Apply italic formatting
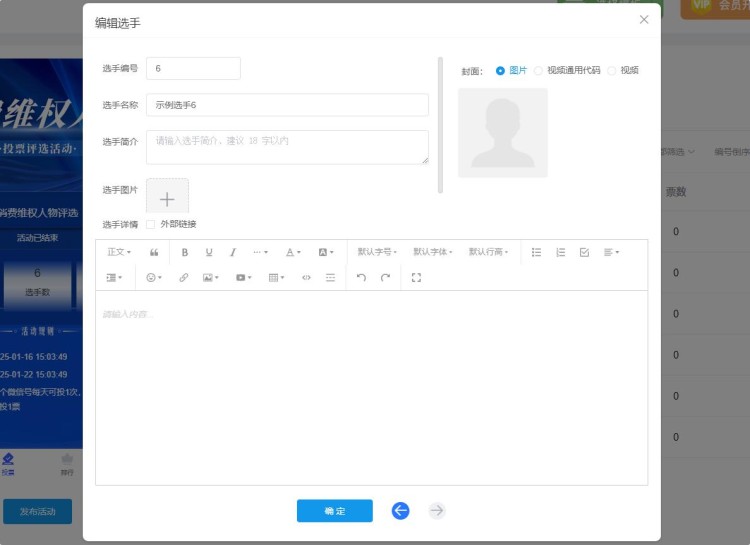Screen dimensions: 750x545 233,252
